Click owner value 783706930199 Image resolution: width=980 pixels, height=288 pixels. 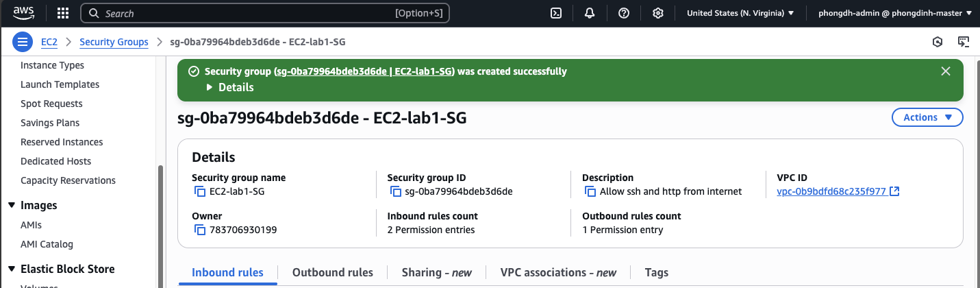click(x=243, y=230)
